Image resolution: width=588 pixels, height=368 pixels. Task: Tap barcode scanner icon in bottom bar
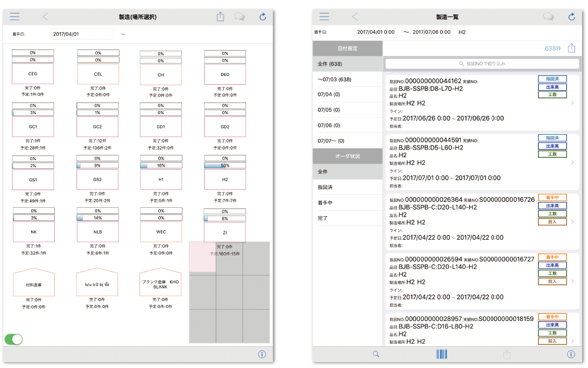pyautogui.click(x=441, y=354)
